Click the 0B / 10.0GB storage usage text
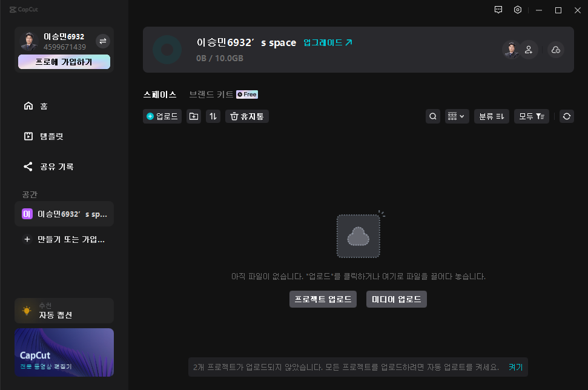 pyautogui.click(x=220, y=58)
